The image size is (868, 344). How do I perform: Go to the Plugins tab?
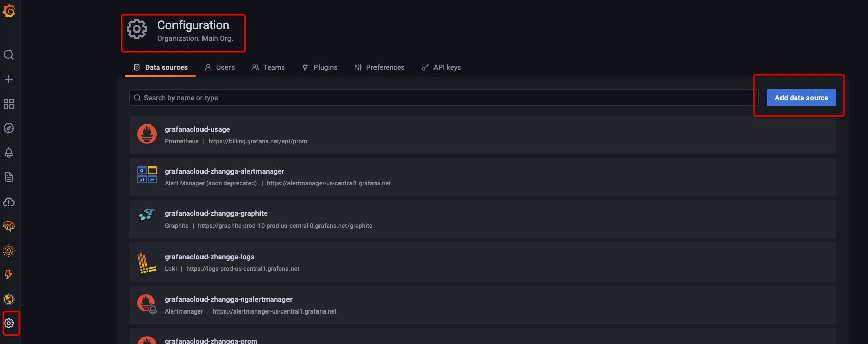[x=320, y=67]
